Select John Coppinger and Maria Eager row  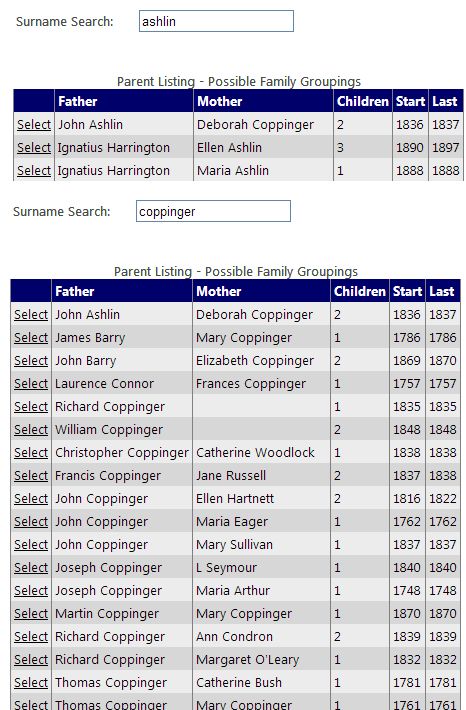(31, 522)
